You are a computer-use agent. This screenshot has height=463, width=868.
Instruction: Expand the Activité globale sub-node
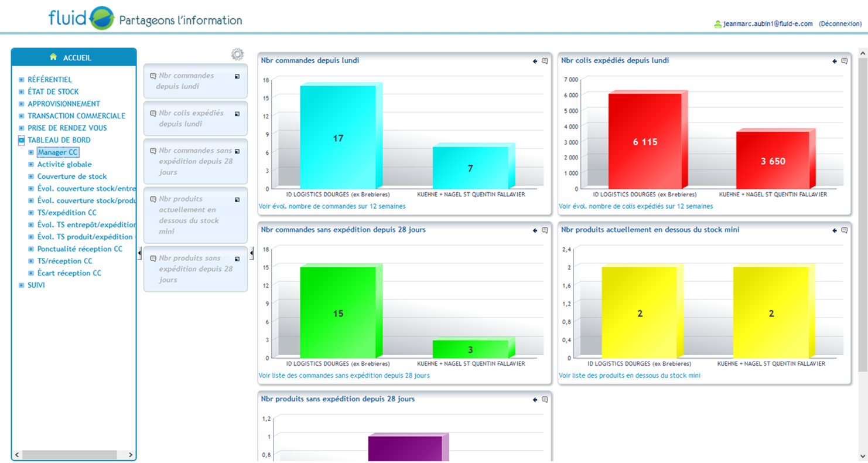(x=32, y=165)
